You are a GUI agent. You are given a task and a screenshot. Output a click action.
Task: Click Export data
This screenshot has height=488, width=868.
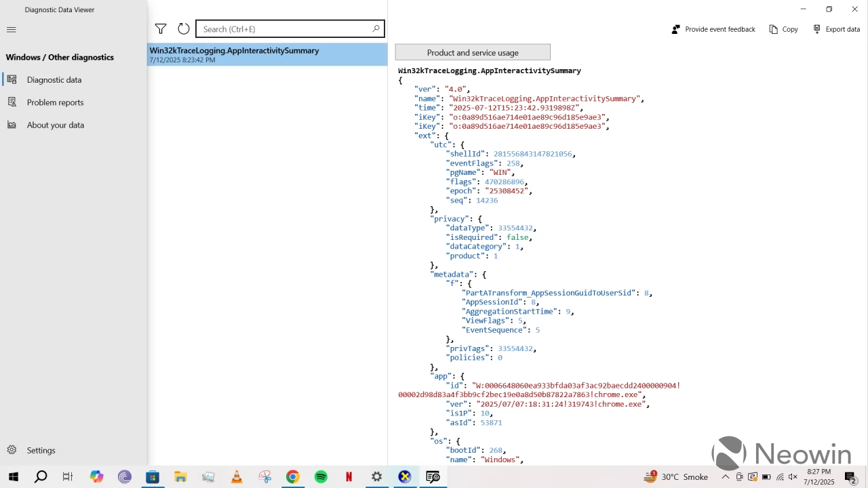837,29
